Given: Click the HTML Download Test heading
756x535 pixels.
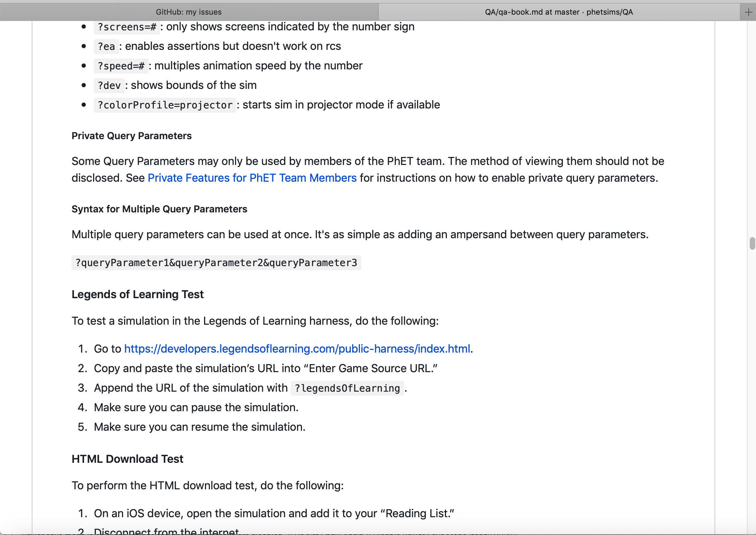Looking at the screenshot, I should 127,459.
